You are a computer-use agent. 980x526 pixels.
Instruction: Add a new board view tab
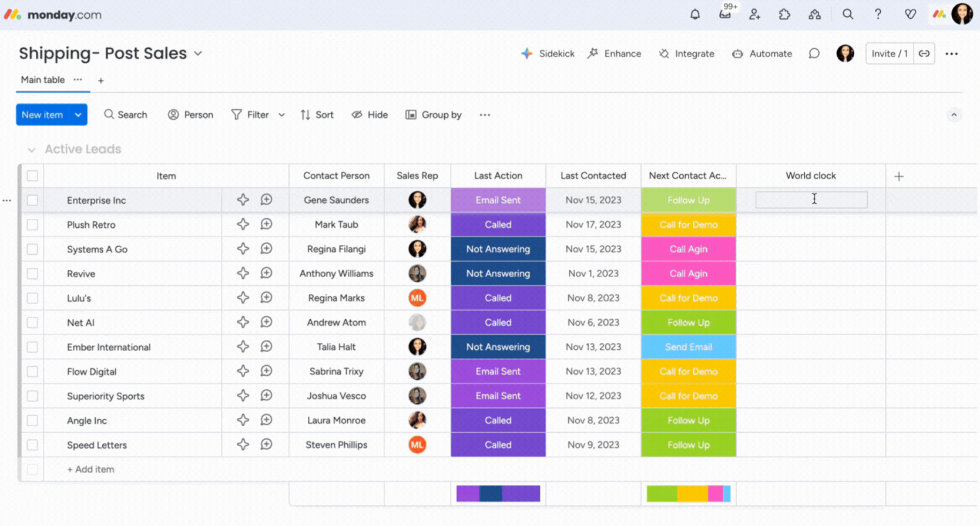click(x=100, y=80)
